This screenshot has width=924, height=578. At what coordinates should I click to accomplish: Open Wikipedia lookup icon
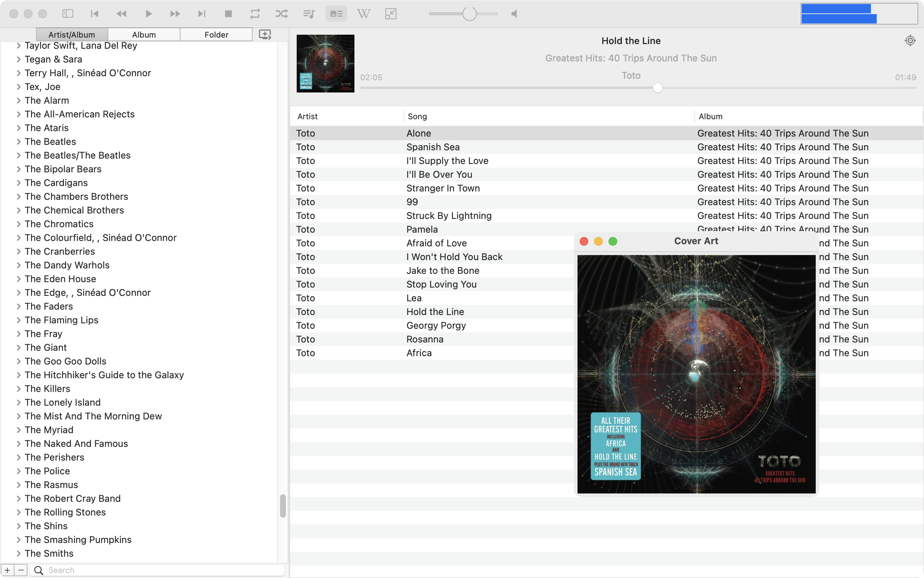pos(363,14)
